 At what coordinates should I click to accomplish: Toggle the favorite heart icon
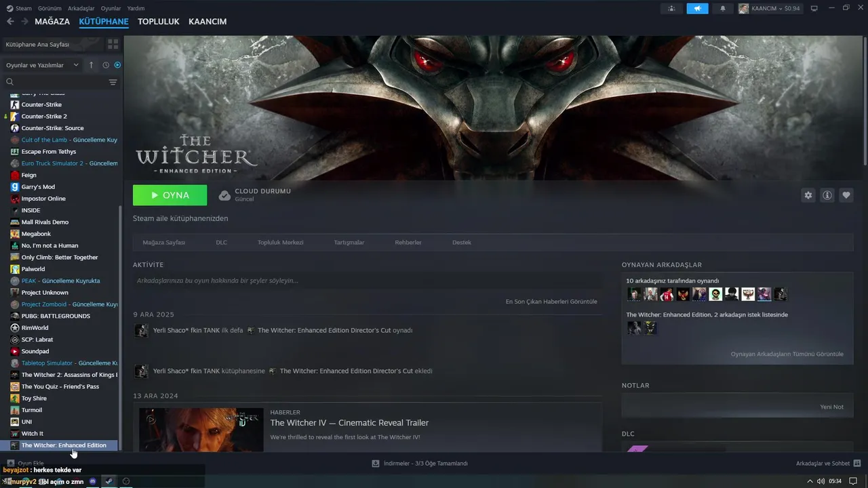846,195
